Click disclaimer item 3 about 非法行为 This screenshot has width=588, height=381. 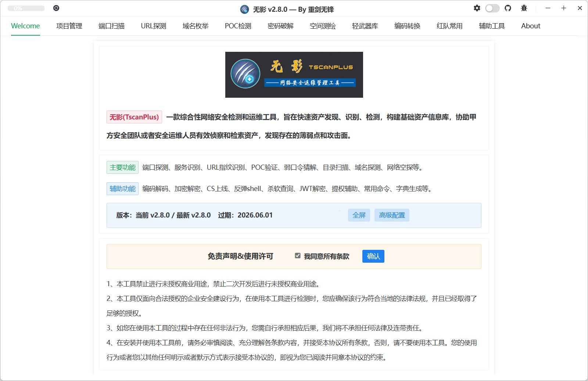pyautogui.click(x=266, y=328)
